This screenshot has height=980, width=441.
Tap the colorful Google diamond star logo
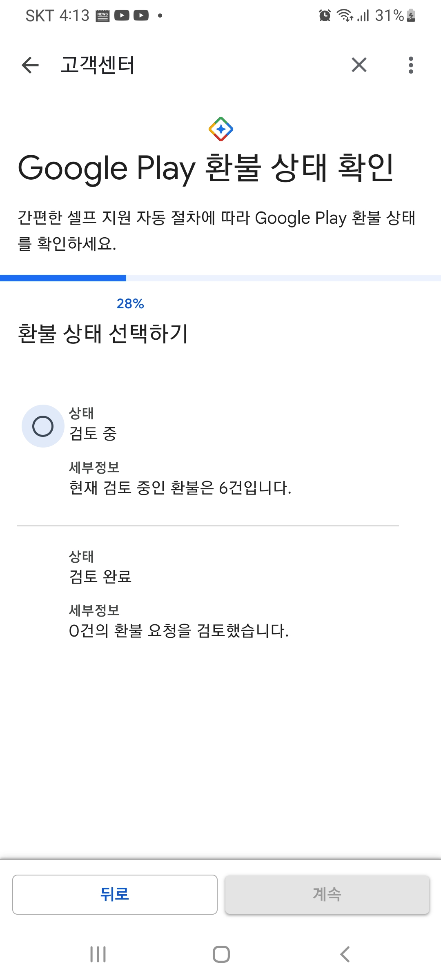pyautogui.click(x=221, y=129)
